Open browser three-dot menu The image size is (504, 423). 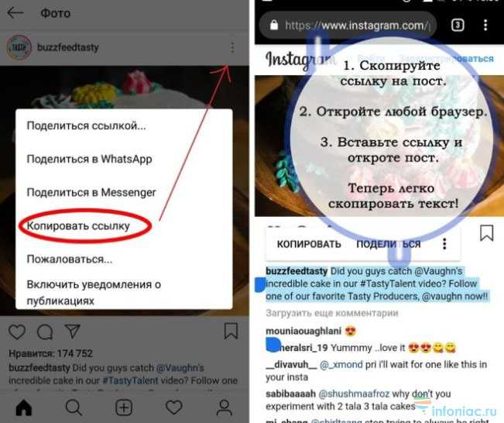485,25
